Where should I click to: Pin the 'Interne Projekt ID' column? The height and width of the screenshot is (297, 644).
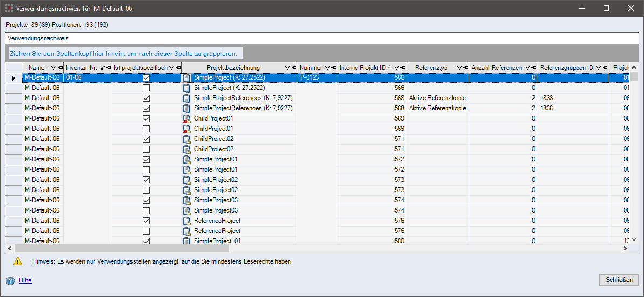[x=403, y=67]
